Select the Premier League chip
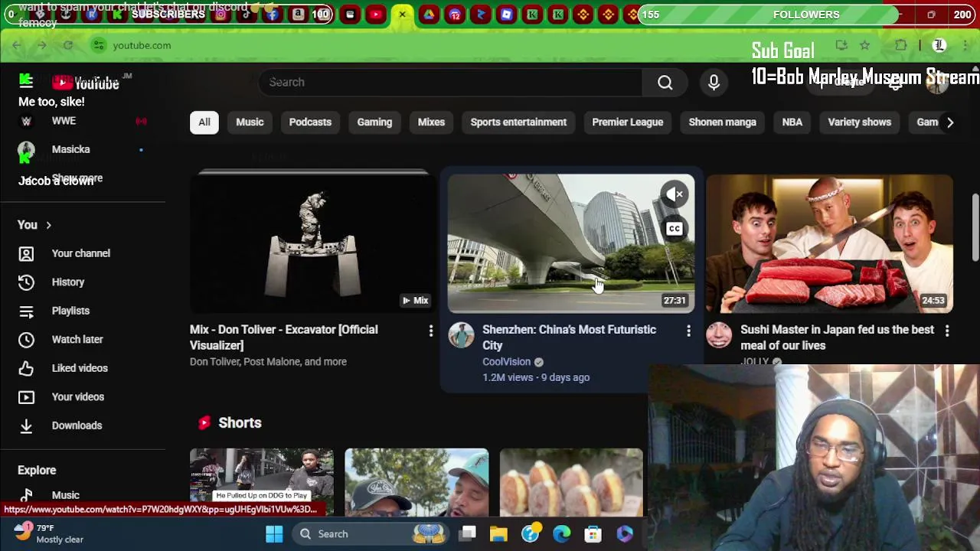Image resolution: width=980 pixels, height=551 pixels. 627,122
